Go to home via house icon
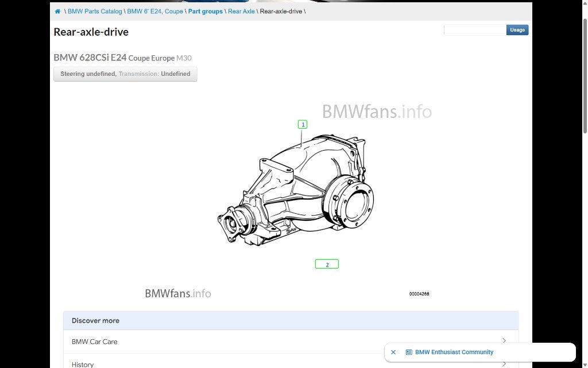The width and height of the screenshot is (588, 368). coord(57,11)
